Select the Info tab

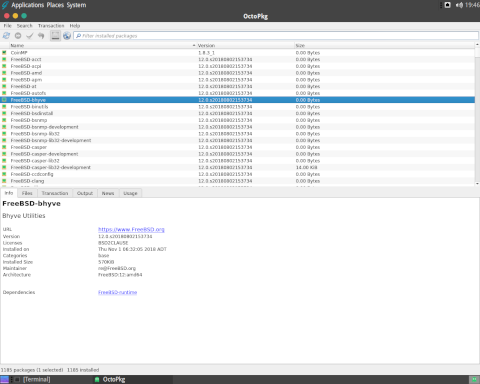[x=9, y=193]
